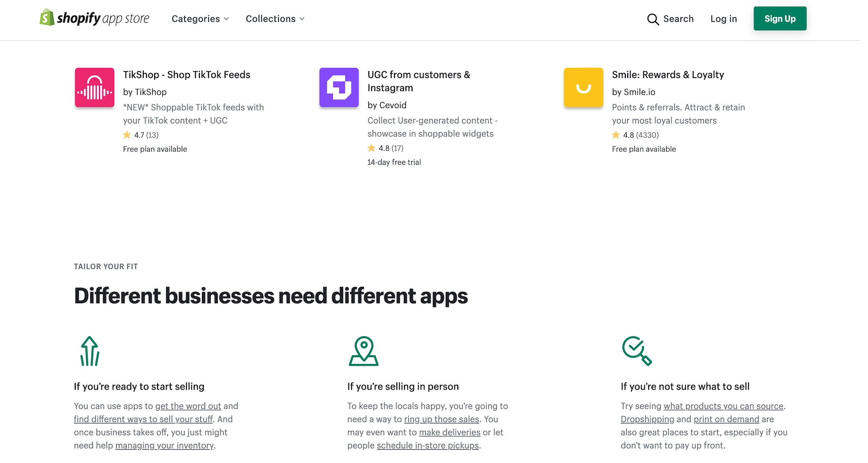The width and height of the screenshot is (868, 463).
Task: Click the Log in link
Action: 723,19
